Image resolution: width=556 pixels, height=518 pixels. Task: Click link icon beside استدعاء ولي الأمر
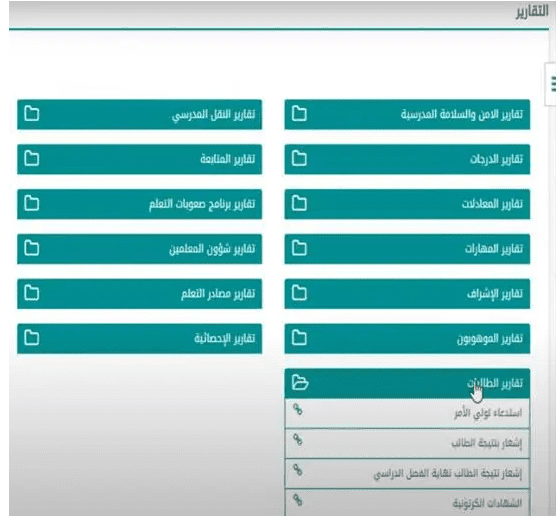(298, 410)
